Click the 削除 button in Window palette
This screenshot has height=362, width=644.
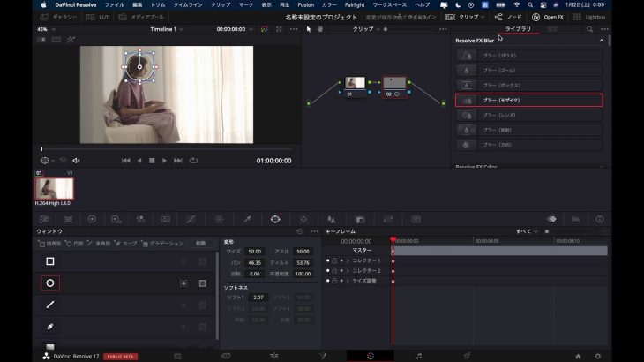(x=200, y=244)
